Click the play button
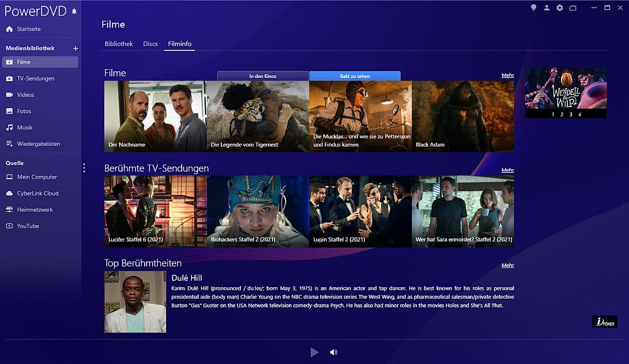The height and width of the screenshot is (364, 629). point(314,352)
